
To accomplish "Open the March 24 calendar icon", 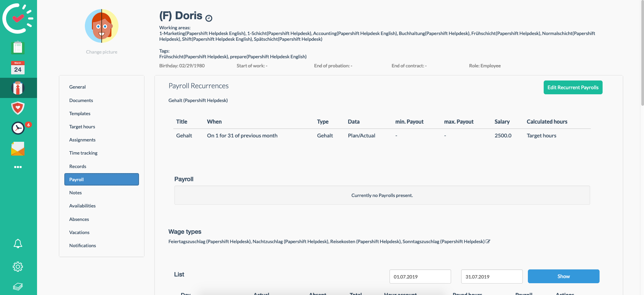I will [x=18, y=68].
